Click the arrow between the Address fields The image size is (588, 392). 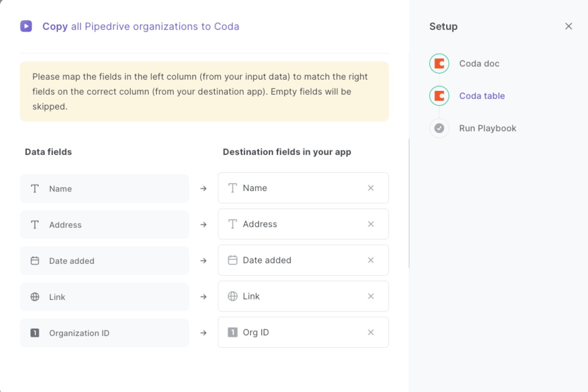[x=203, y=225]
